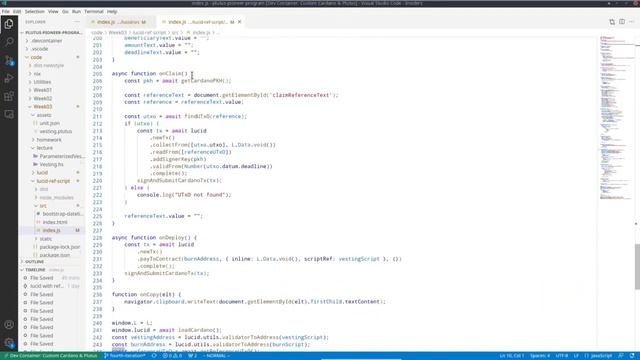Expand the Week01 folder

tap(42, 90)
